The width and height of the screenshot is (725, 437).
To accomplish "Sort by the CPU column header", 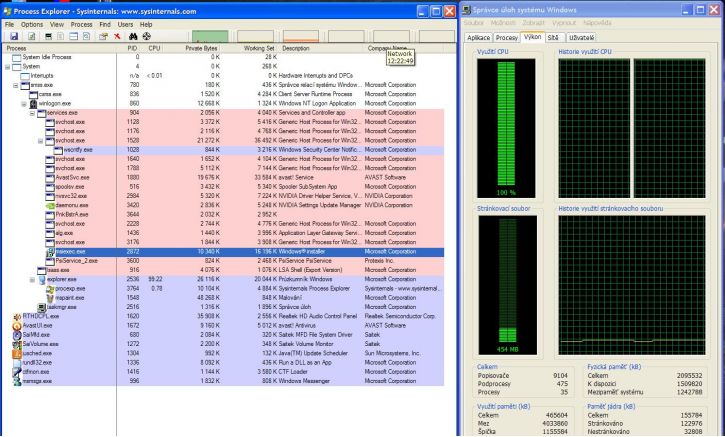I will tap(154, 48).
